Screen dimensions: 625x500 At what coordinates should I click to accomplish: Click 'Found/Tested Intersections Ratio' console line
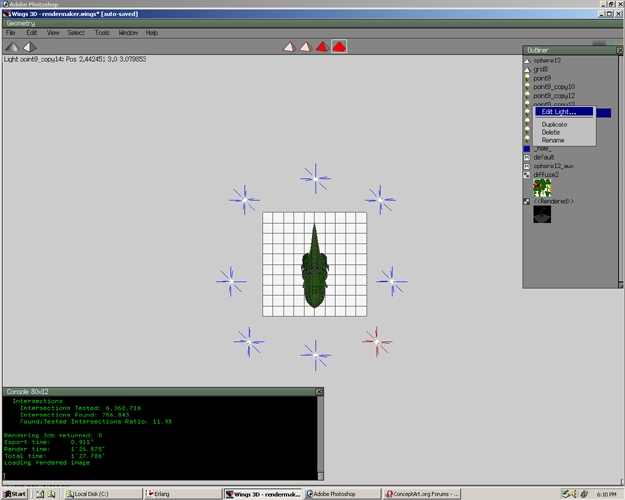[x=96, y=422]
